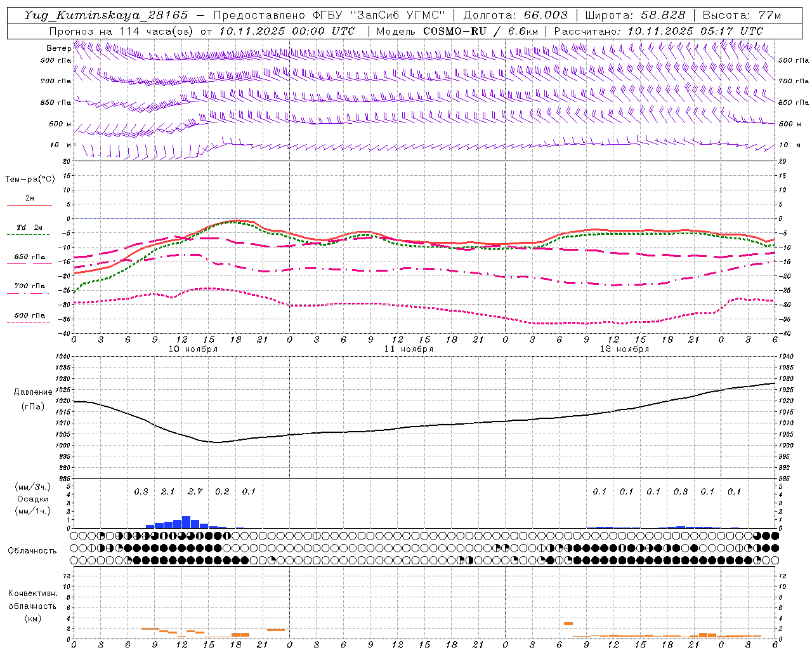Select the Широта: 58.828 header value
Image resolution: width=812 pixels, height=650 pixels.
pyautogui.click(x=635, y=15)
